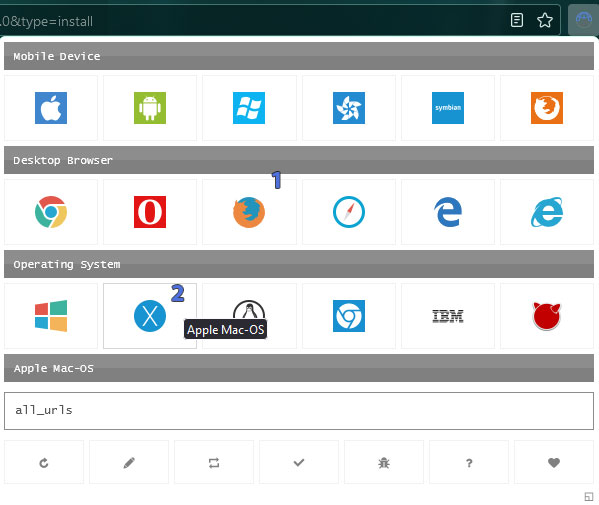This screenshot has height=505, width=599.
Task: Click the bug report button
Action: click(384, 462)
